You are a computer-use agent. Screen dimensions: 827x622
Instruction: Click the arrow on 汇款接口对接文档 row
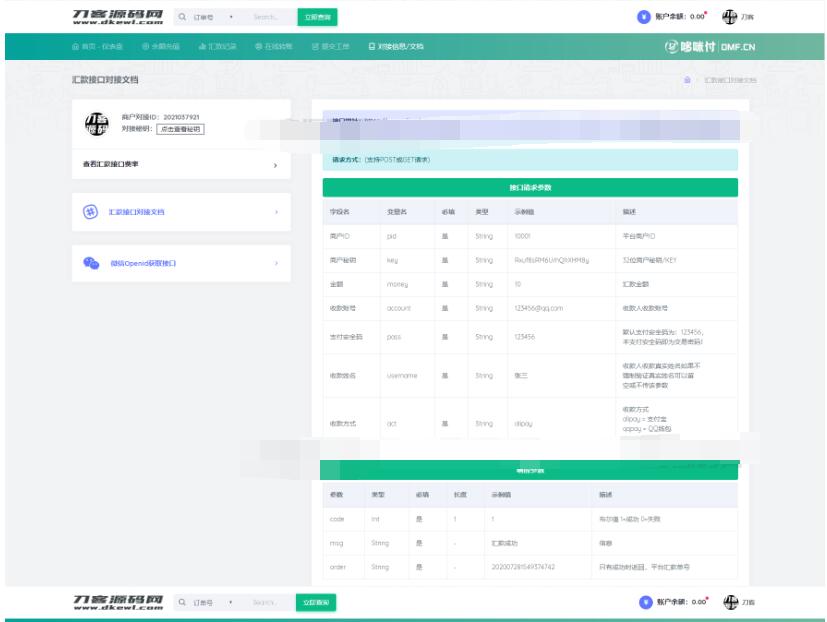[x=275, y=212]
